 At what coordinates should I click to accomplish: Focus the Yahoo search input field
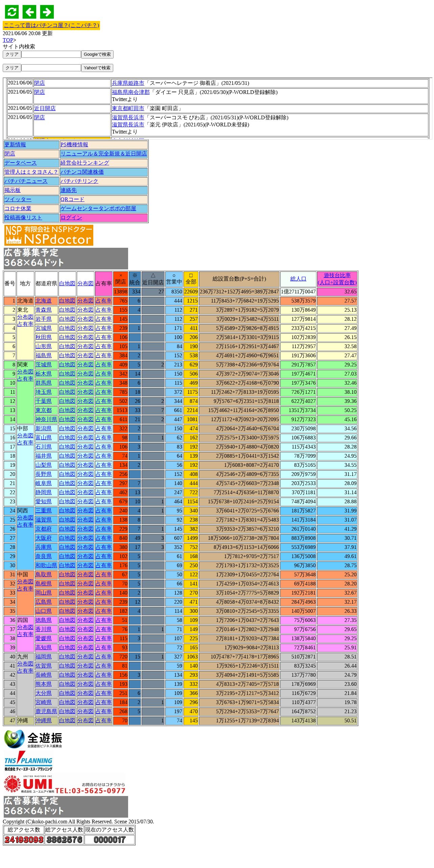pyautogui.click(x=51, y=68)
